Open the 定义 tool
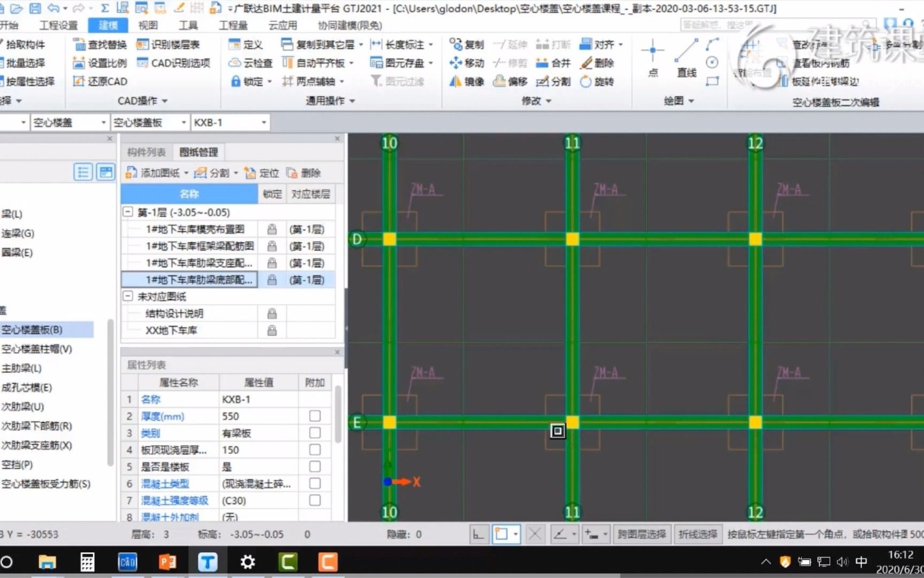Screen dimensions: 924x578 click(x=245, y=44)
